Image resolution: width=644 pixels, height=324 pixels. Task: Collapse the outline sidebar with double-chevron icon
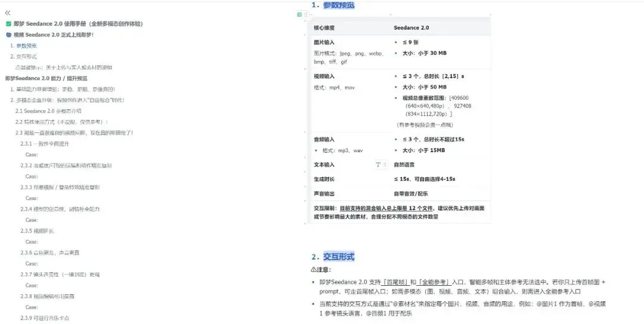[8, 13]
